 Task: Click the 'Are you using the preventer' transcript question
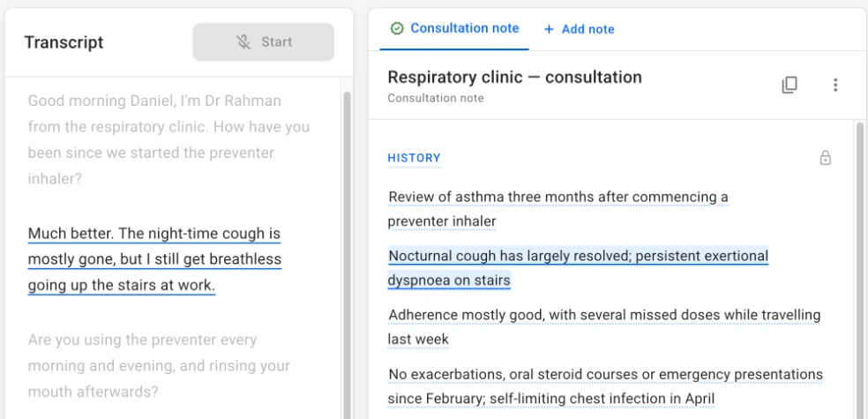pos(159,366)
